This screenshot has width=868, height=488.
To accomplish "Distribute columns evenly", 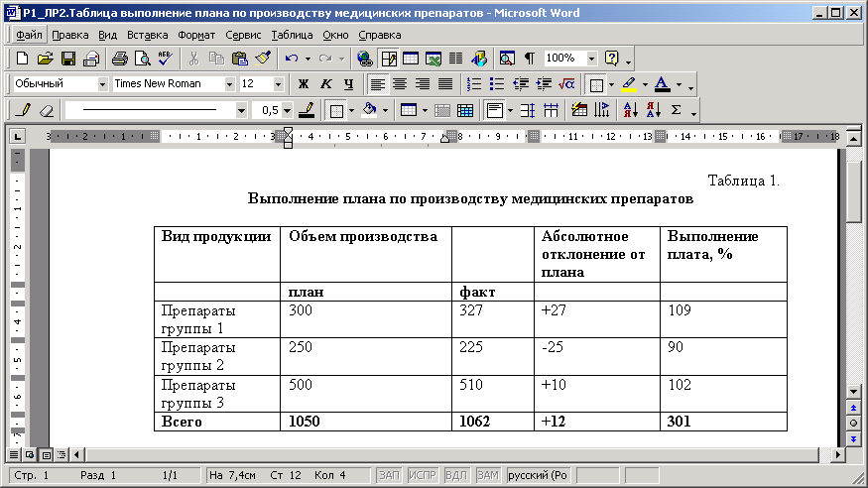I will tap(551, 110).
